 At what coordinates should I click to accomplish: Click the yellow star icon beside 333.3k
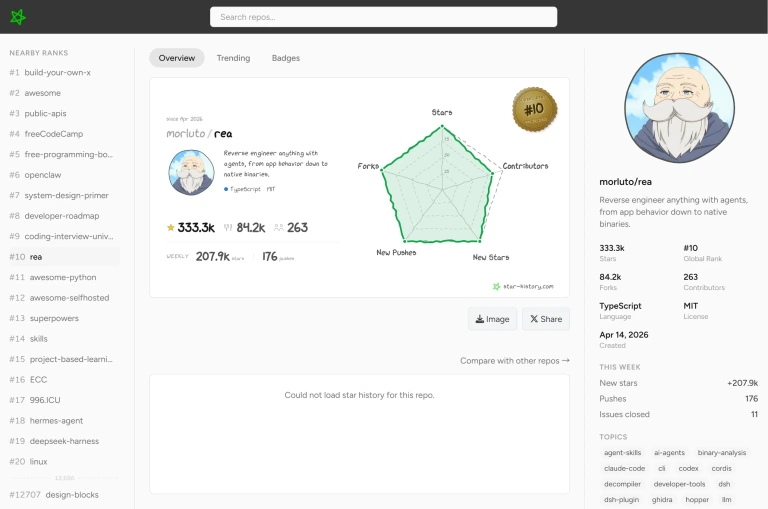[x=170, y=227]
